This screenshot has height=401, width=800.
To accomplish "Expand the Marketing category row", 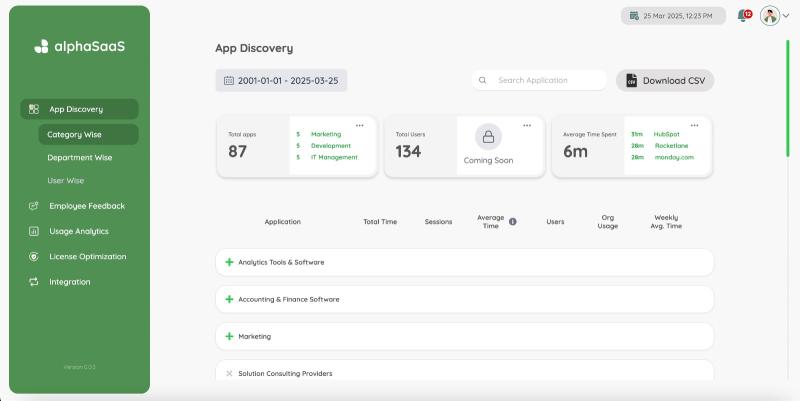I will click(230, 336).
